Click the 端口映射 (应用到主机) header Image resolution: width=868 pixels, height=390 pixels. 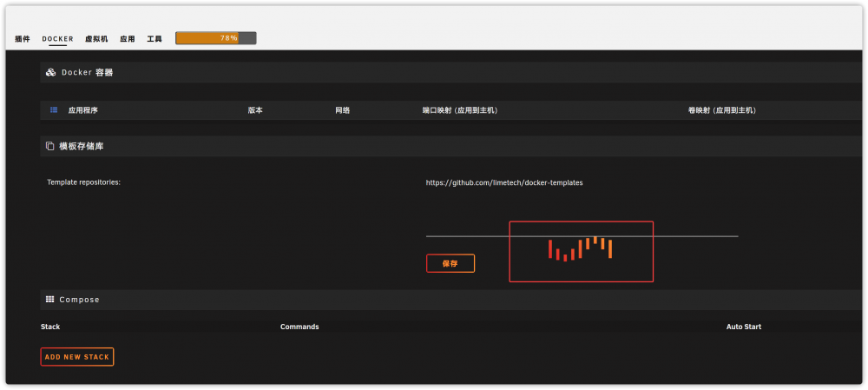coord(460,110)
